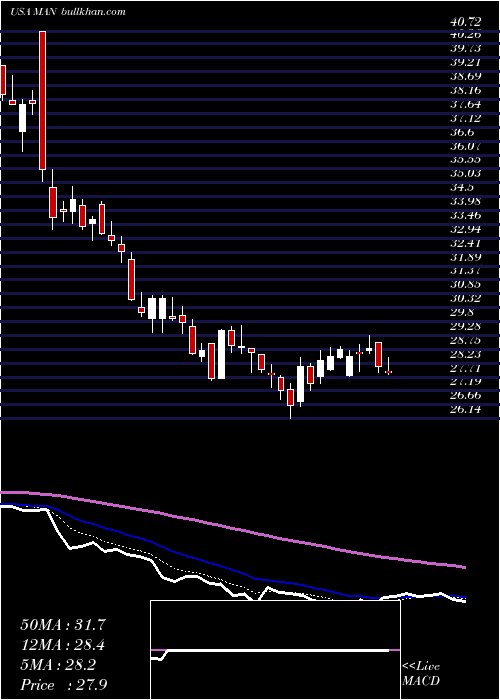Click the 38.16 price level label
Viewport: 500px width, 700px height.
[466, 91]
